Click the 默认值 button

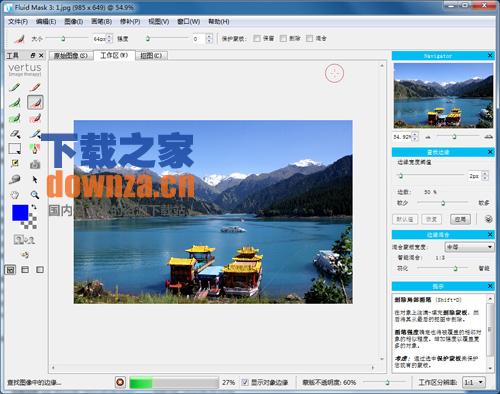click(x=405, y=219)
